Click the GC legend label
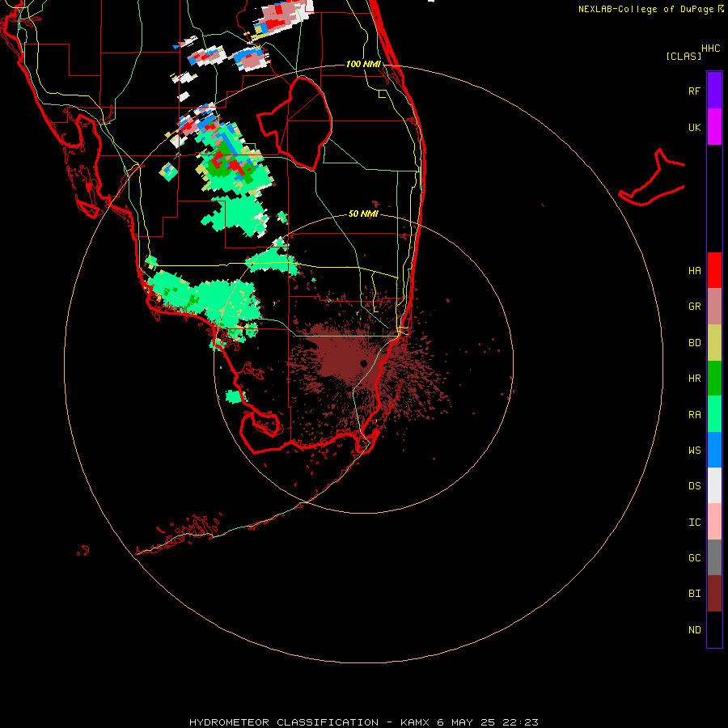 [x=694, y=558]
